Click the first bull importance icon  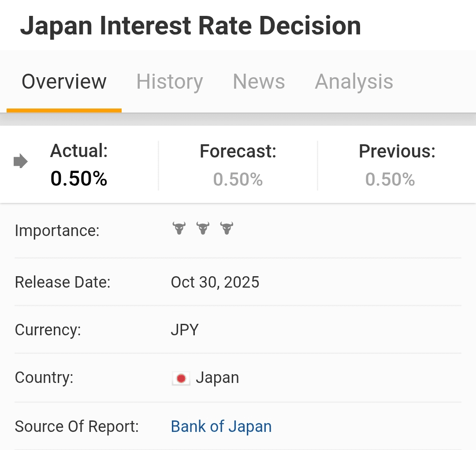179,228
